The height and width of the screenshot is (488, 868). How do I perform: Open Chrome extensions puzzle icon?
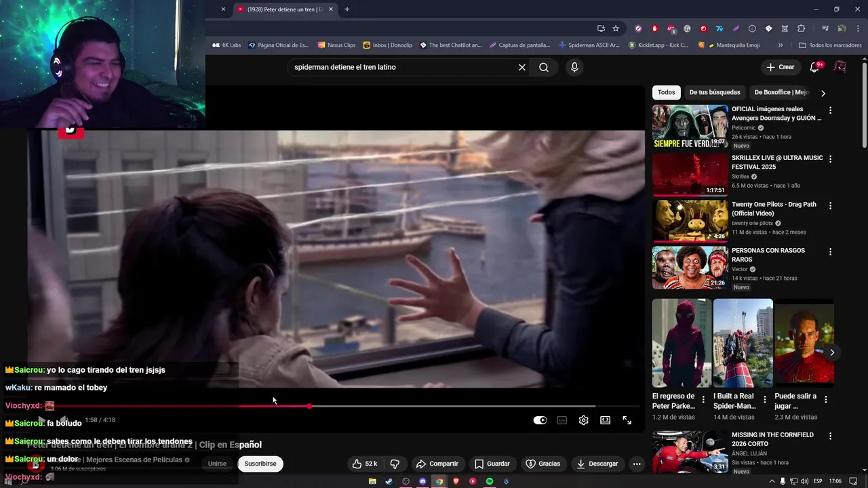click(x=801, y=28)
